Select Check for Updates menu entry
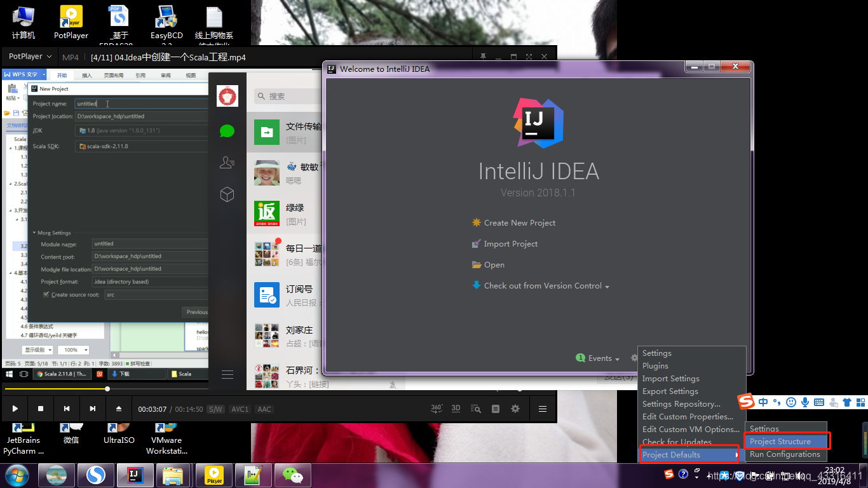This screenshot has width=868, height=488. pos(677,442)
